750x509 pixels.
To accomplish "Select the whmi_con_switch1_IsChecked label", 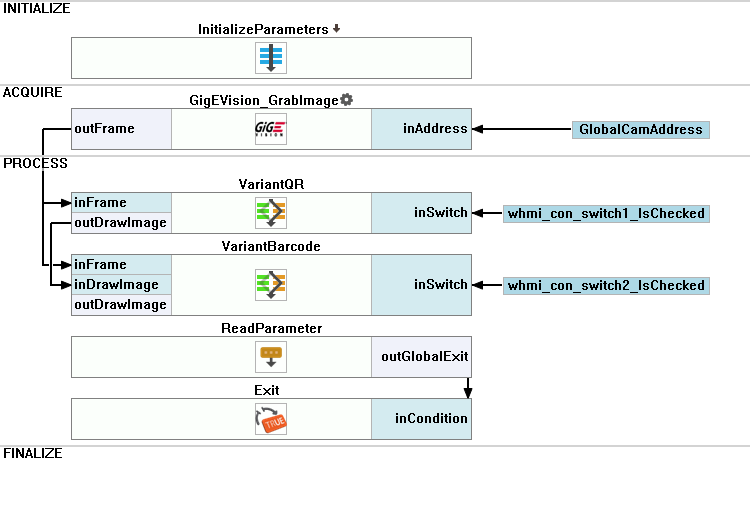I will (x=606, y=213).
